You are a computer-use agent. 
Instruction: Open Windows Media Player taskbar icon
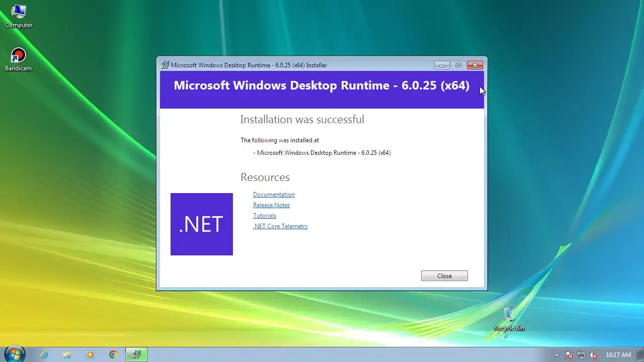click(x=90, y=354)
